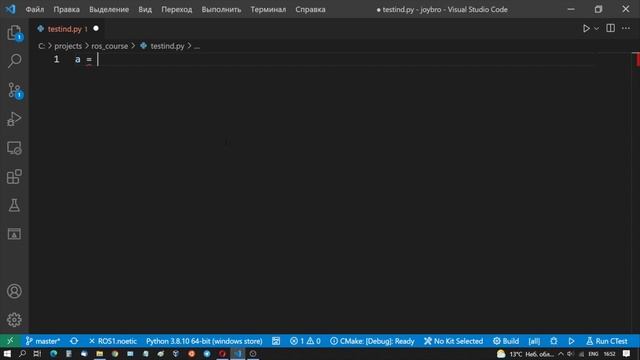Open the Справка menu
640x360 pixels.
tap(310, 9)
